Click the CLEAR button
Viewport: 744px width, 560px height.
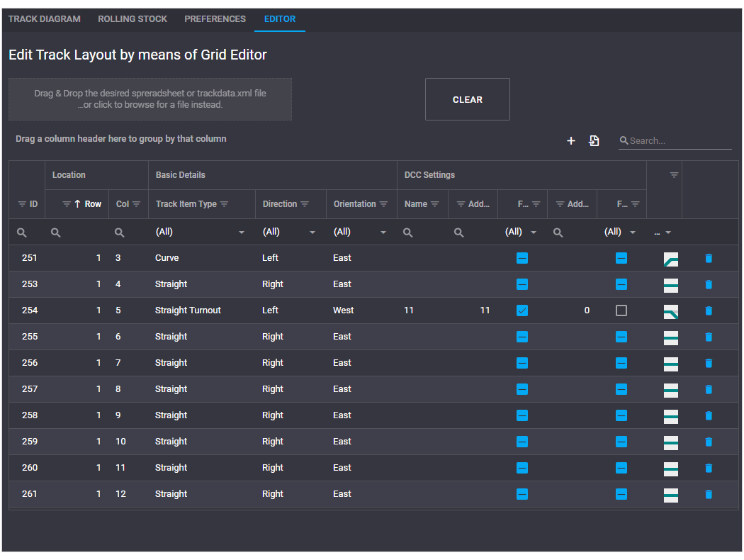coord(467,99)
